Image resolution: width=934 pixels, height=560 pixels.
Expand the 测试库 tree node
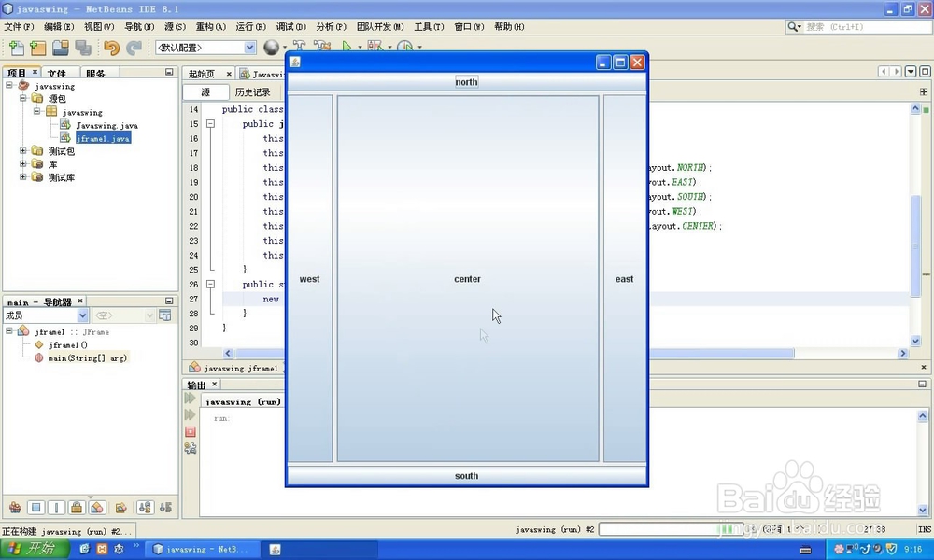click(x=22, y=176)
